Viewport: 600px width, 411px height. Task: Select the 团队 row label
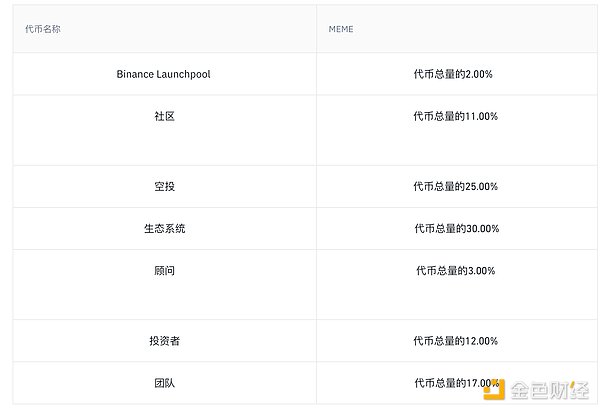click(164, 382)
